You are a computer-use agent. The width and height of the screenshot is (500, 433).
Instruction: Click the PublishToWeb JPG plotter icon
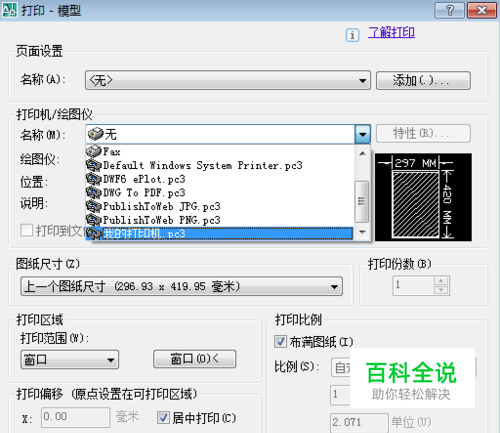(x=94, y=206)
